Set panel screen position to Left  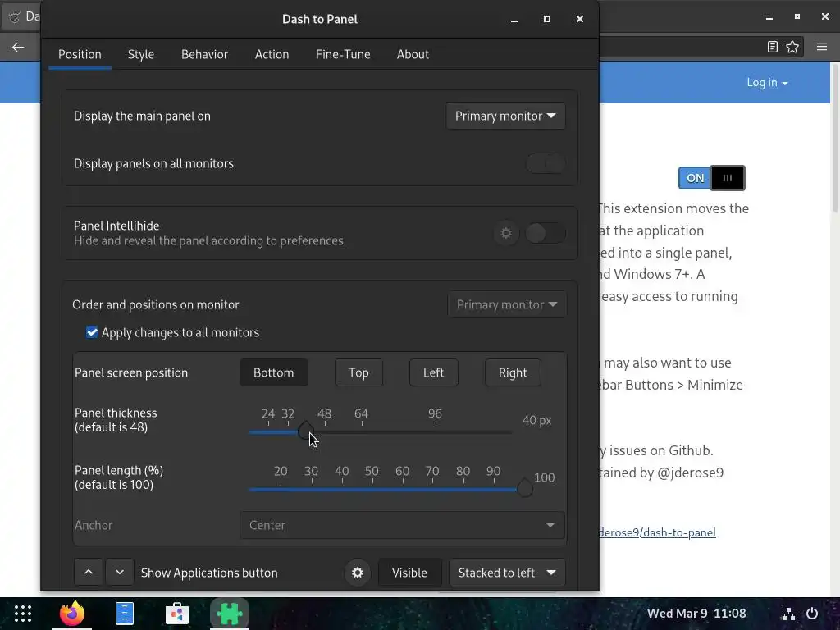(x=433, y=372)
